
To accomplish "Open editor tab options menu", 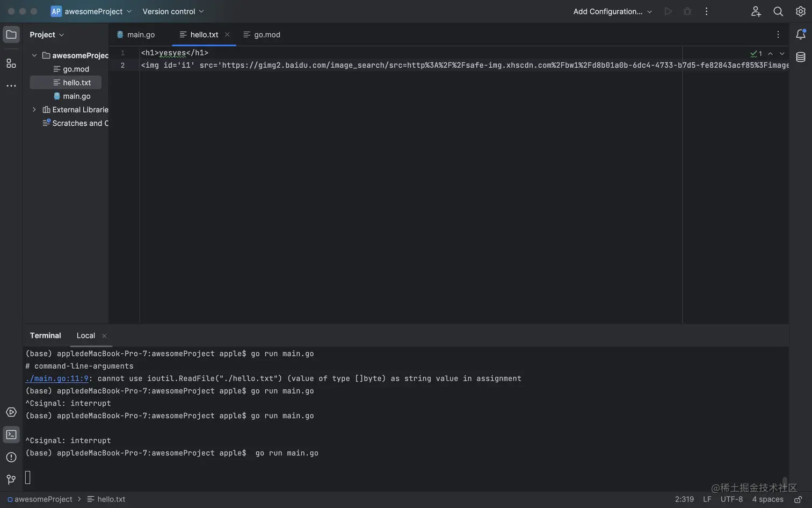I will click(x=778, y=34).
